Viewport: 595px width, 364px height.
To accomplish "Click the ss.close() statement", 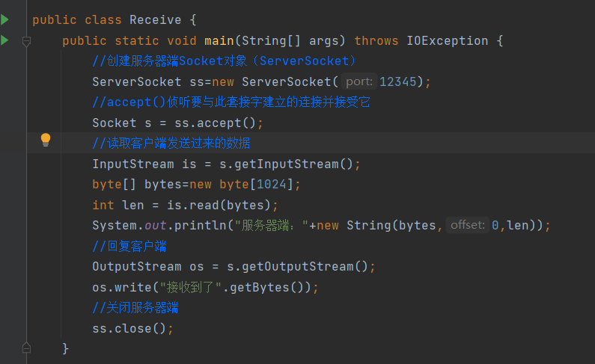I will (x=132, y=328).
